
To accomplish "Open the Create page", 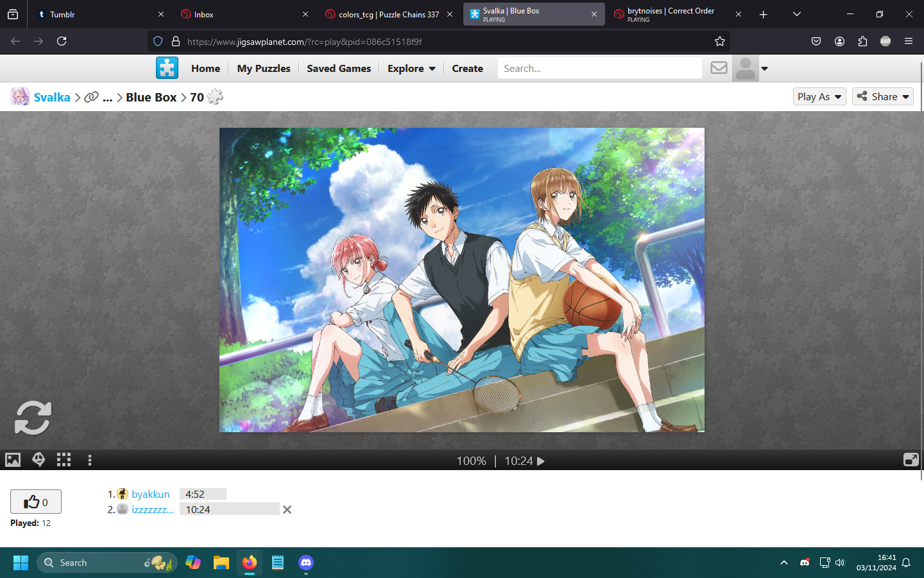I will tap(467, 68).
